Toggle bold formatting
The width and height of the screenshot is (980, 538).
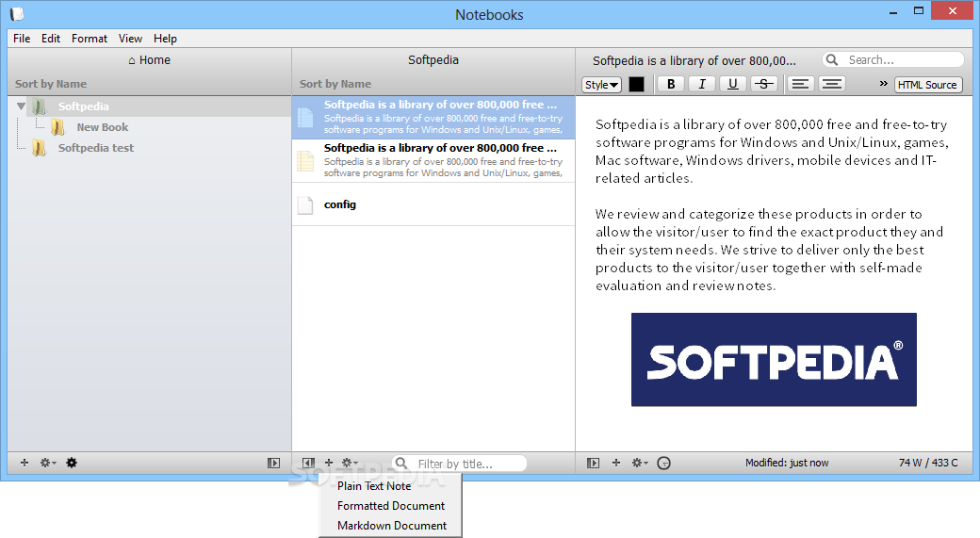pyautogui.click(x=671, y=85)
